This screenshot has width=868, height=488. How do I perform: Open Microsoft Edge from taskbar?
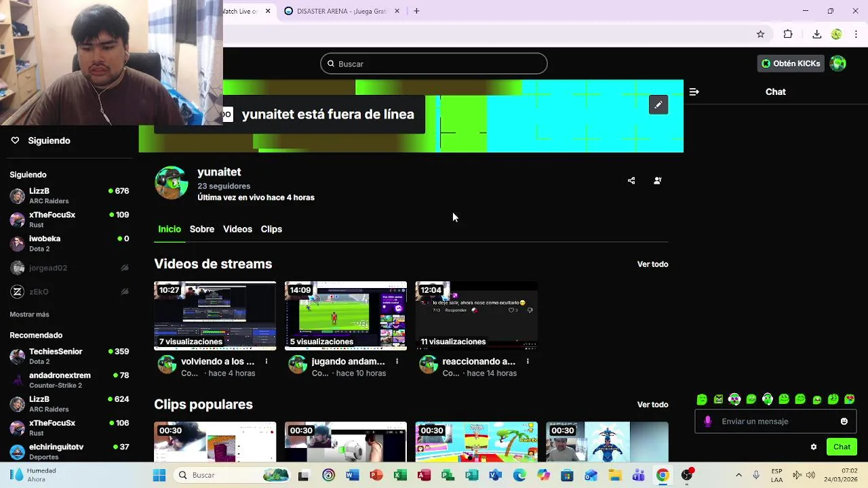pos(519,475)
